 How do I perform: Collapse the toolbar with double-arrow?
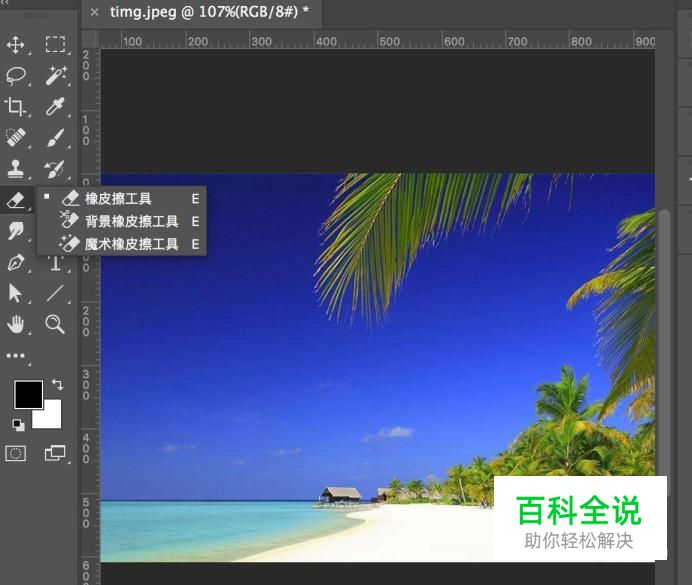click(x=4, y=2)
